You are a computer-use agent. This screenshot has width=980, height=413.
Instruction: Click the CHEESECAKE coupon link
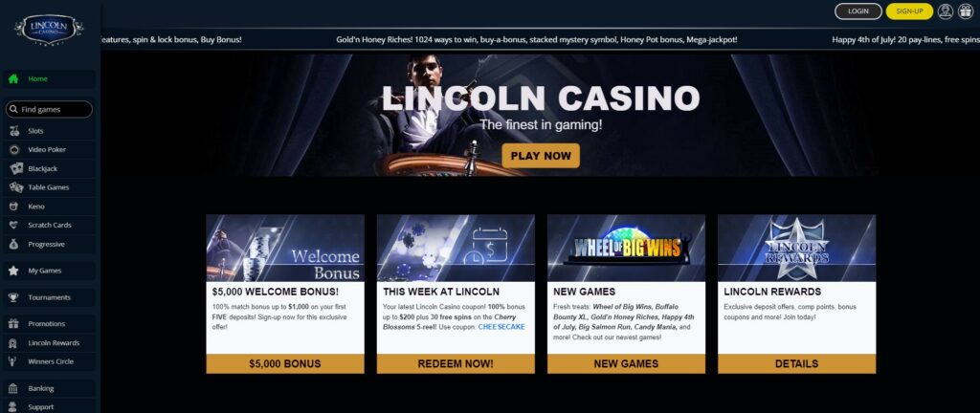(501, 327)
